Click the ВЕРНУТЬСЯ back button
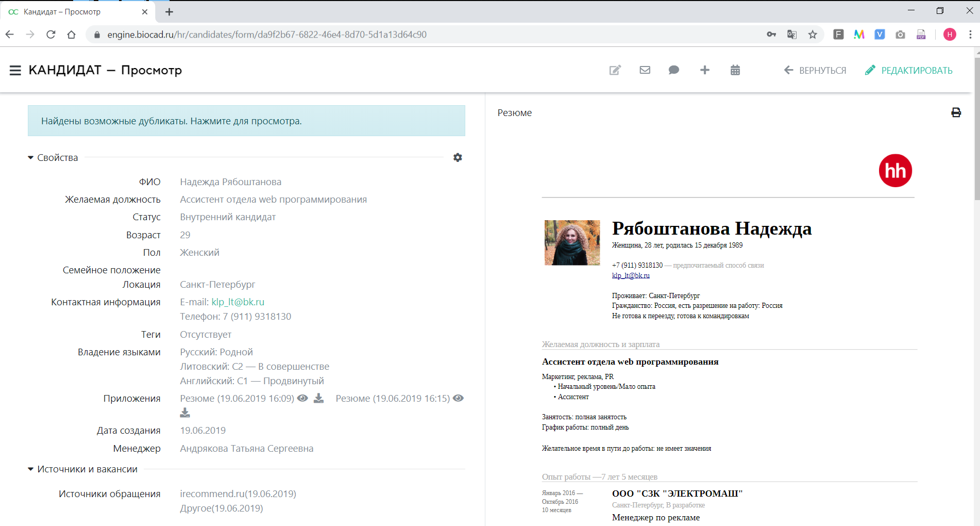Image resolution: width=980 pixels, height=526 pixels. pos(815,70)
